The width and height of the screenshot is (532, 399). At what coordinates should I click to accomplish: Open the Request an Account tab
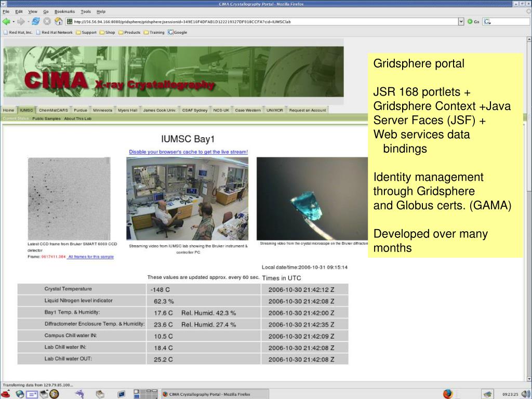tap(308, 110)
